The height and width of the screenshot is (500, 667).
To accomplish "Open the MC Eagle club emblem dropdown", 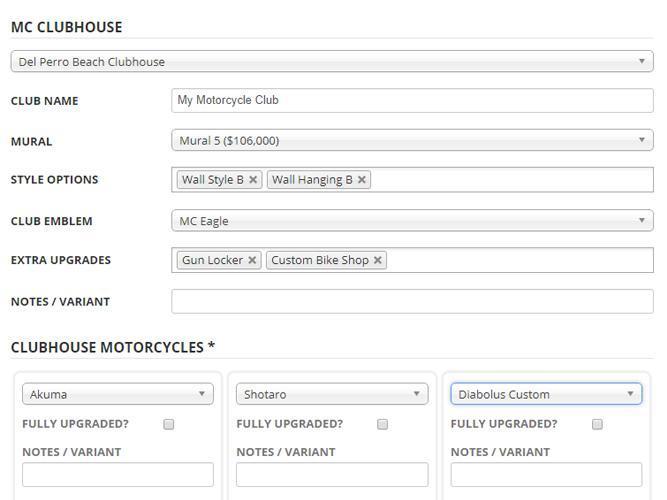I will tap(412, 220).
